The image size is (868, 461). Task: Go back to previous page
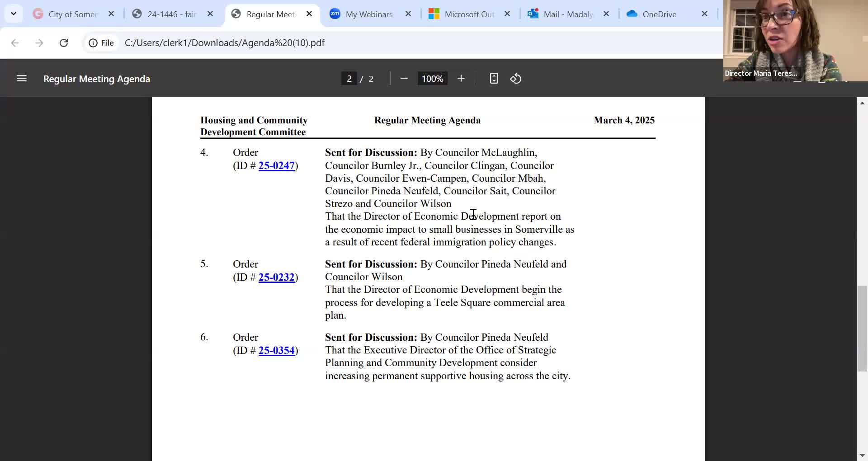point(15,43)
